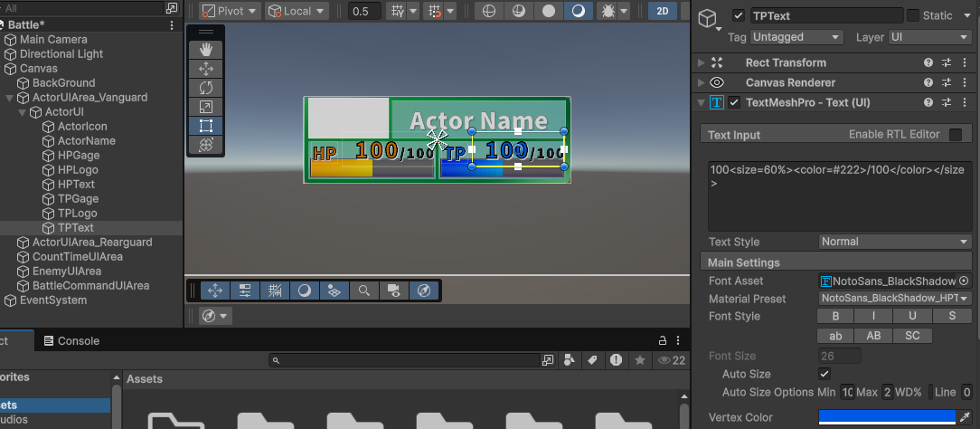The height and width of the screenshot is (429, 980).
Task: Select the Scale tool
Action: (206, 107)
